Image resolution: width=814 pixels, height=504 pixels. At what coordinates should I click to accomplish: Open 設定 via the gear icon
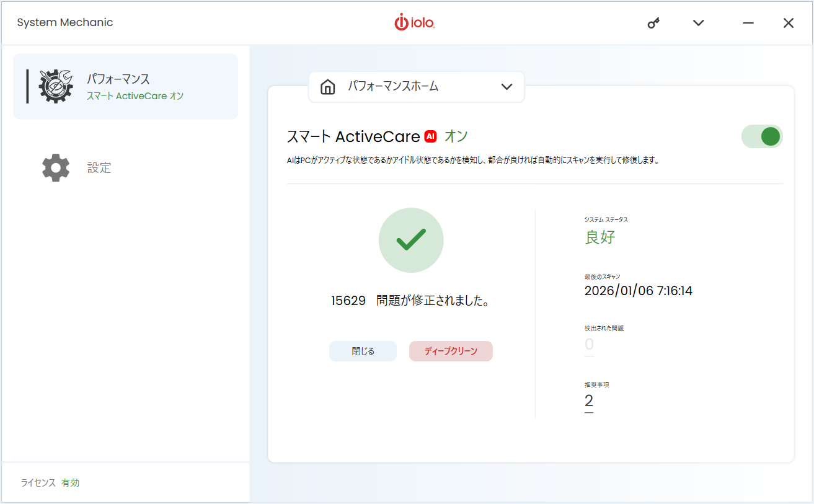[55, 167]
